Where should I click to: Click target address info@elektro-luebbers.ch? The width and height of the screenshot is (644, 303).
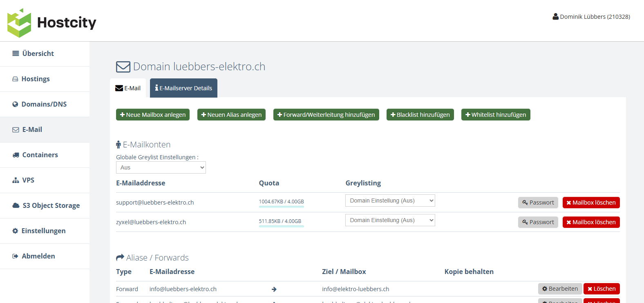click(x=356, y=289)
